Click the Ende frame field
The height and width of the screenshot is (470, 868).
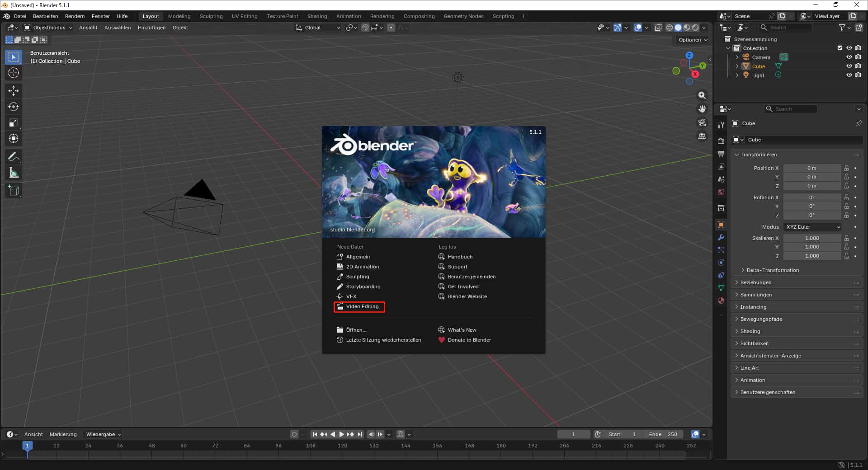click(x=663, y=434)
